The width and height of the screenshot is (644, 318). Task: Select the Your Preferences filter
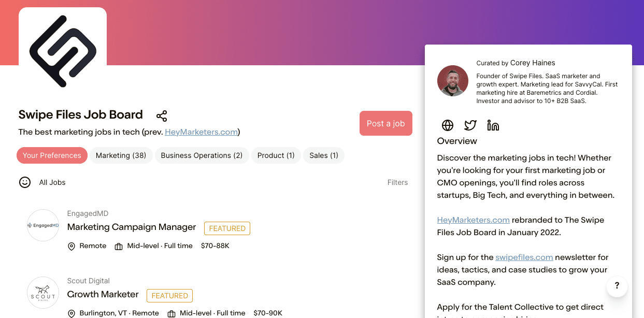[x=52, y=155]
